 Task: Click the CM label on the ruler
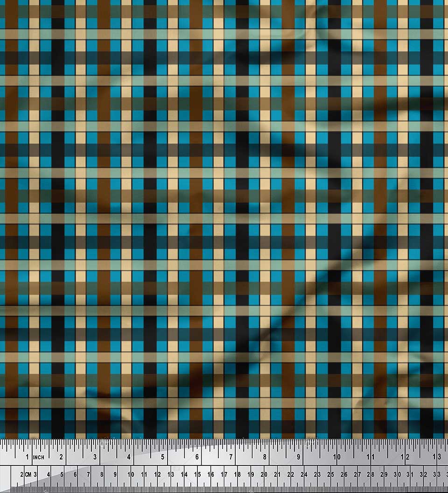[28, 475]
